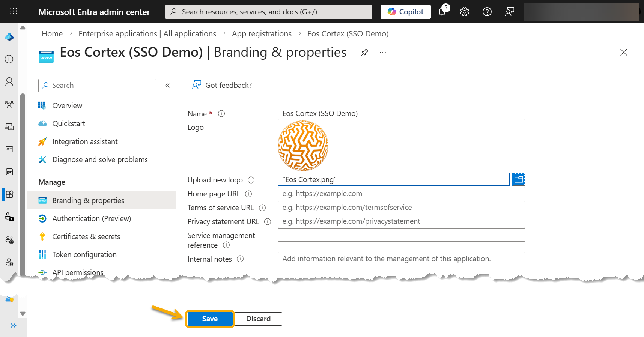Show info tooltip for Upload new logo
The image size is (644, 337).
251,180
